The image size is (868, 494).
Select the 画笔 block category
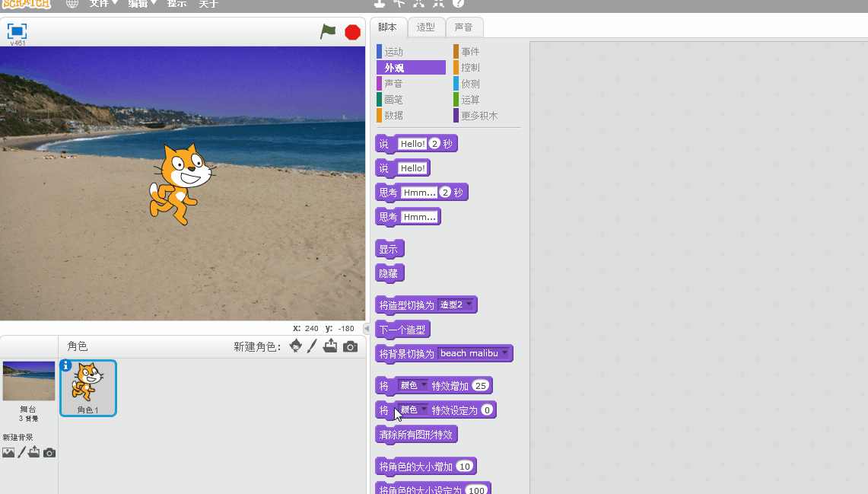pos(411,100)
